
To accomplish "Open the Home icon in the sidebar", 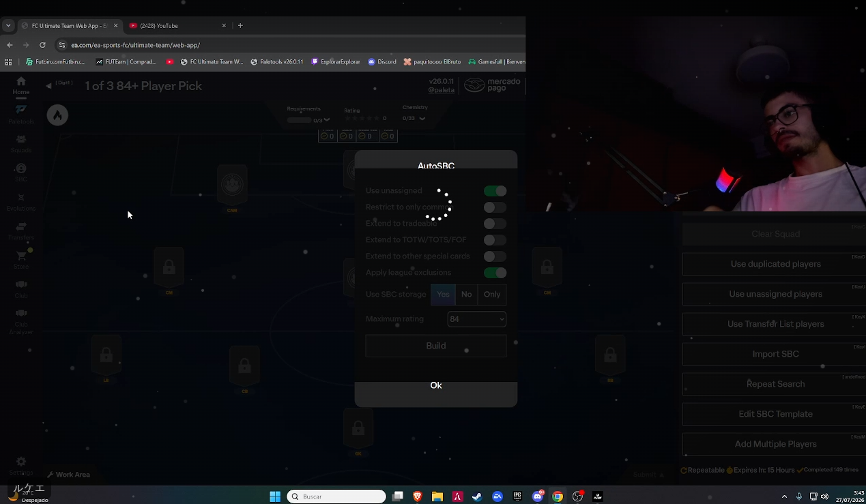I will coord(21,81).
